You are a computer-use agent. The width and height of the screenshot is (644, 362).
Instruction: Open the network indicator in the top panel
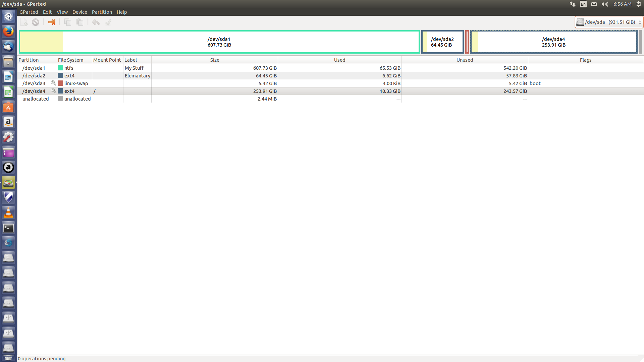pos(573,4)
